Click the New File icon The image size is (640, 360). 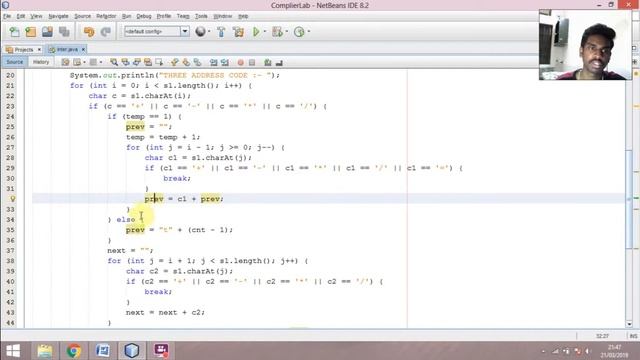15,32
